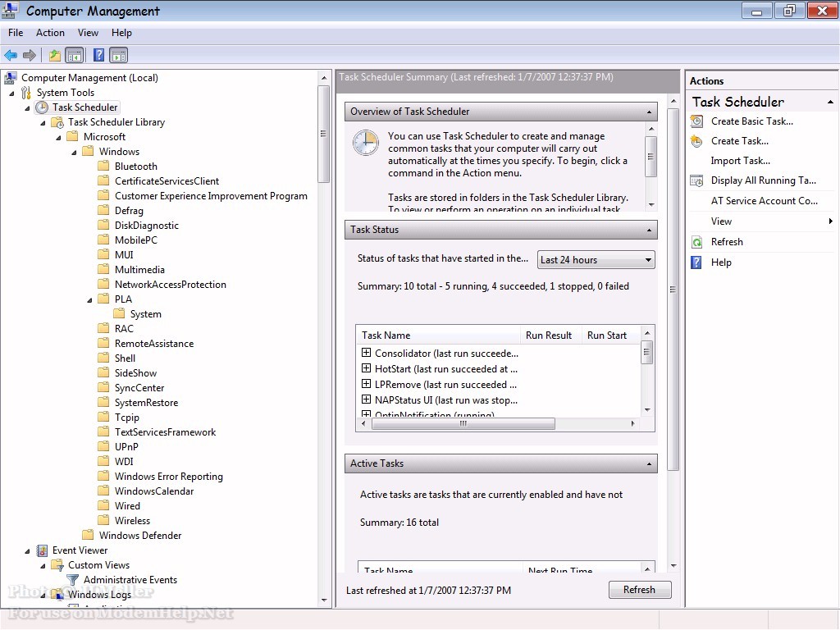Viewport: 840px width, 630px height.
Task: Click the SystemRestore folder icon
Action: [x=104, y=402]
